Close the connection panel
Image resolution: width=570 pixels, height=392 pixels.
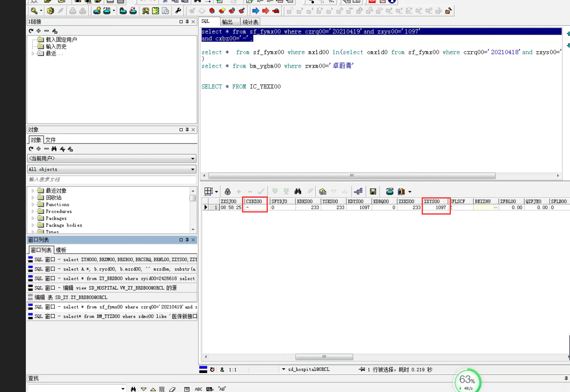point(193,22)
